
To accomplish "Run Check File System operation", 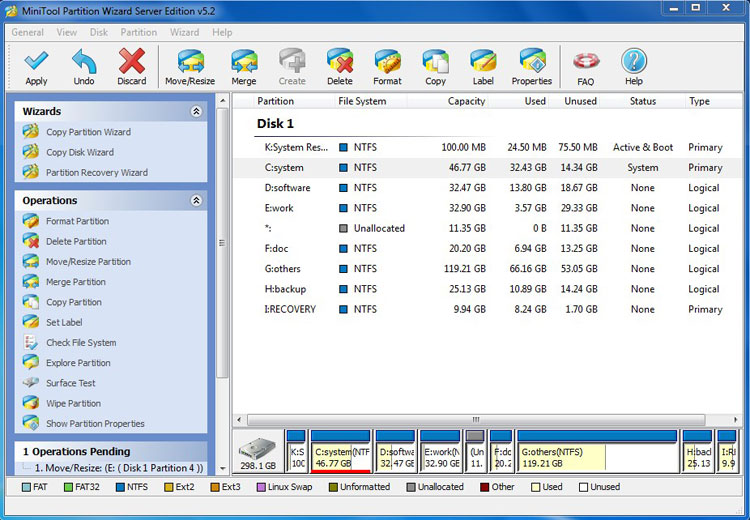I will (x=81, y=343).
